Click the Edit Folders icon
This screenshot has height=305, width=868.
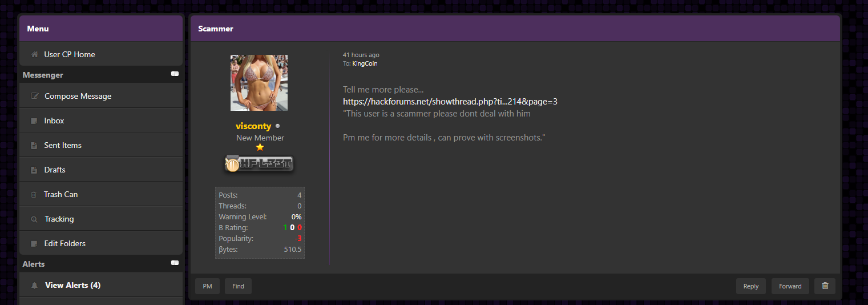click(x=34, y=244)
